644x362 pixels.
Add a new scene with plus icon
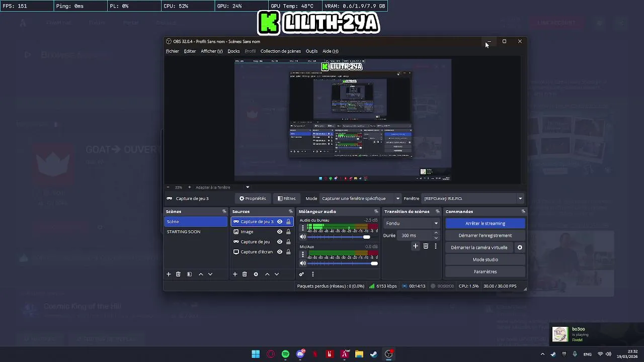pyautogui.click(x=169, y=274)
